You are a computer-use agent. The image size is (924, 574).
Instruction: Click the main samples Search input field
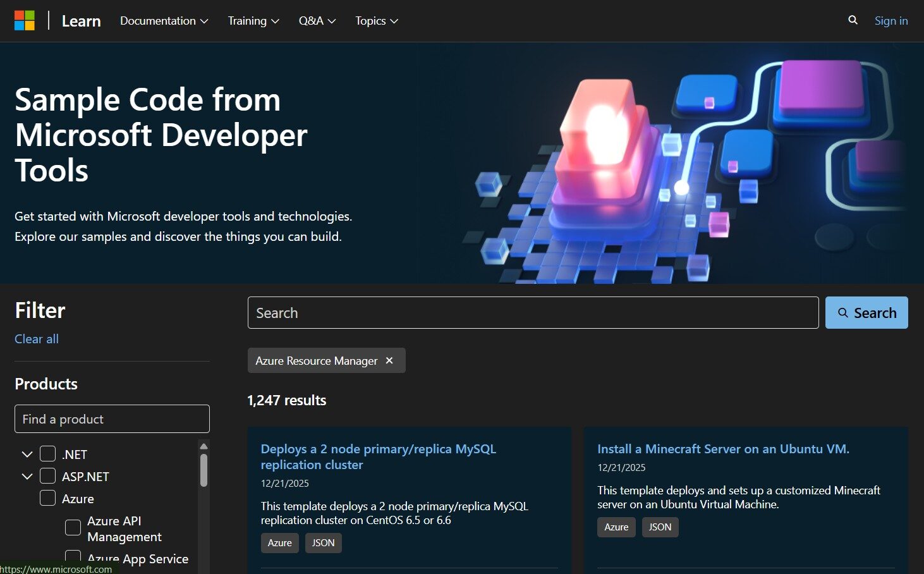533,313
